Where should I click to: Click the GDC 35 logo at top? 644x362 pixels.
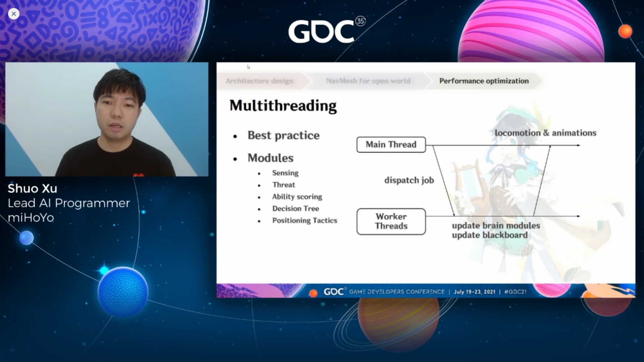(x=327, y=30)
